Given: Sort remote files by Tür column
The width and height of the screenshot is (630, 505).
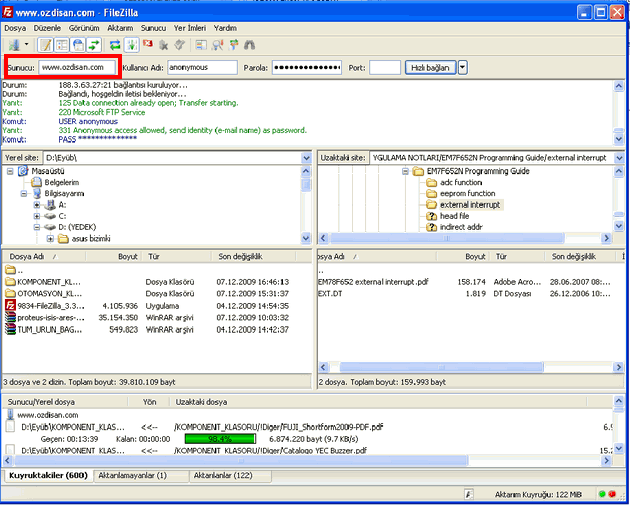Looking at the screenshot, I should [518, 256].
